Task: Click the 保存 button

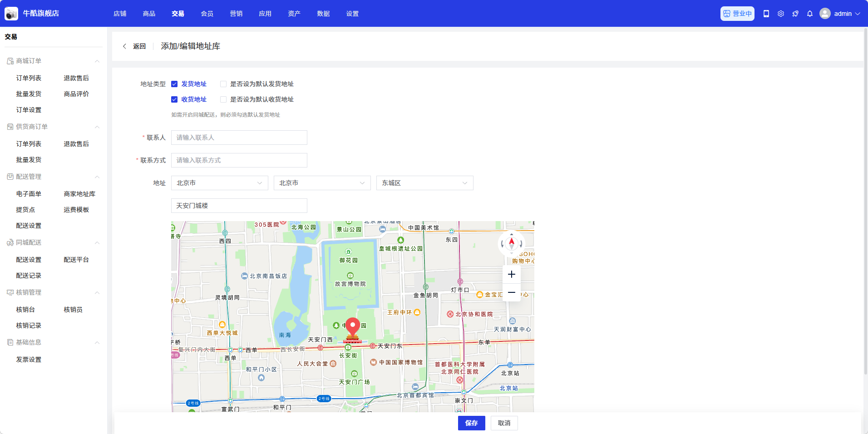Action: pyautogui.click(x=471, y=423)
